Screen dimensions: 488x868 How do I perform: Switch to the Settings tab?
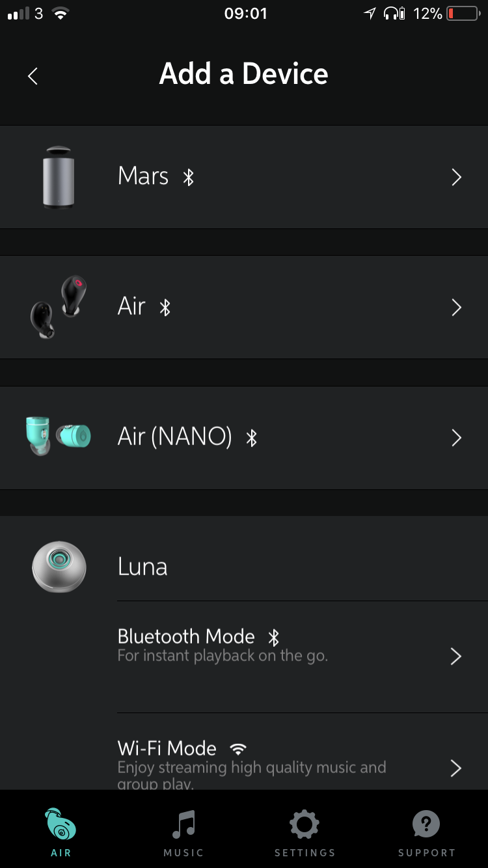pos(305,832)
